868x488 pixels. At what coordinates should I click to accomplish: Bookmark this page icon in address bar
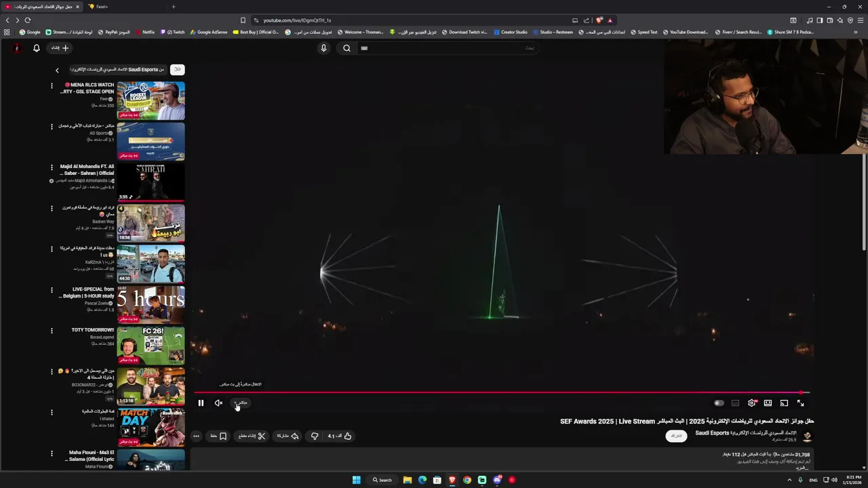pyautogui.click(x=243, y=20)
